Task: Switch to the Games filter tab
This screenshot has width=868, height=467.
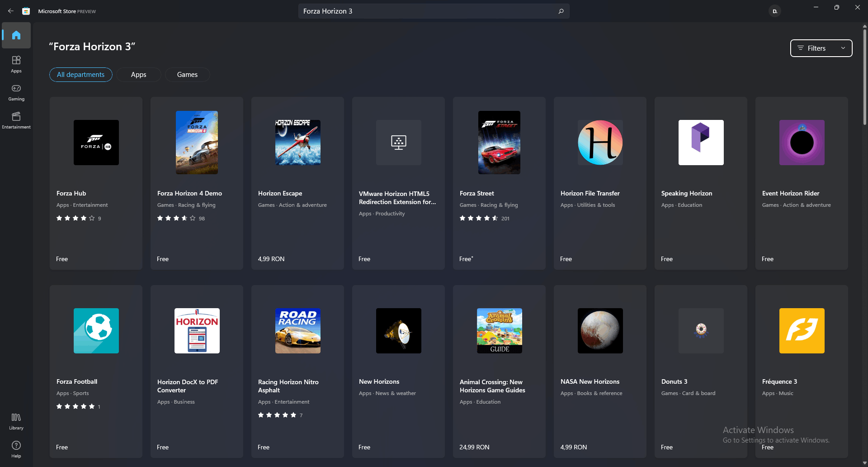Action: [x=187, y=75]
